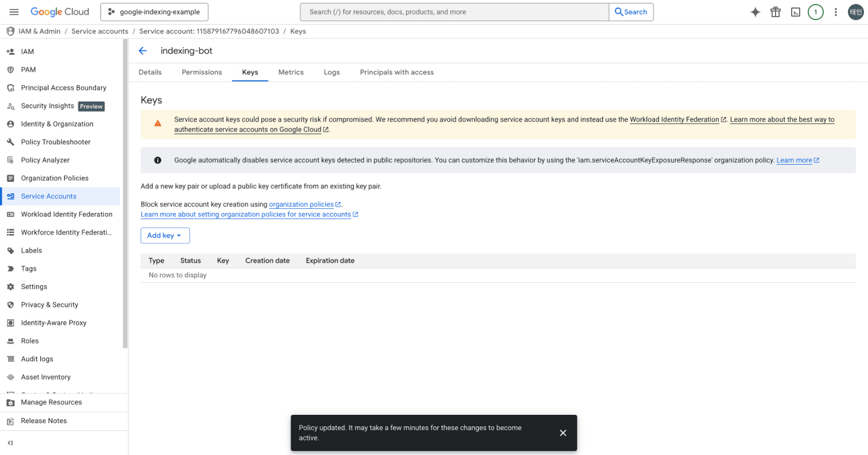868x455 pixels.
Task: Switch to the Logs tab
Action: click(332, 72)
